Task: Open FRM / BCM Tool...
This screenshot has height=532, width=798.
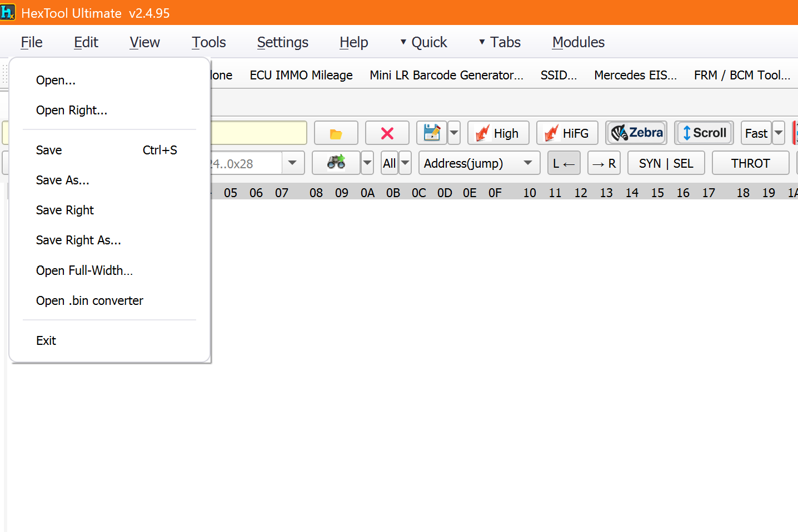Action: [x=742, y=75]
